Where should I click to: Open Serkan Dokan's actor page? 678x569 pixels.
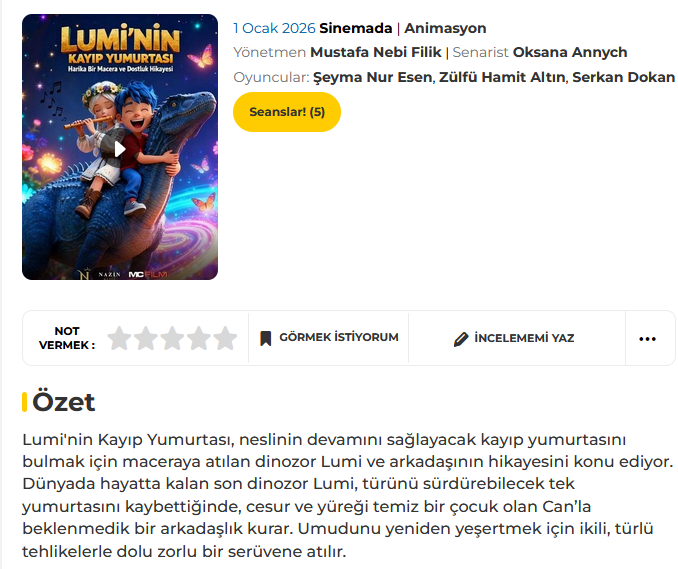point(623,77)
